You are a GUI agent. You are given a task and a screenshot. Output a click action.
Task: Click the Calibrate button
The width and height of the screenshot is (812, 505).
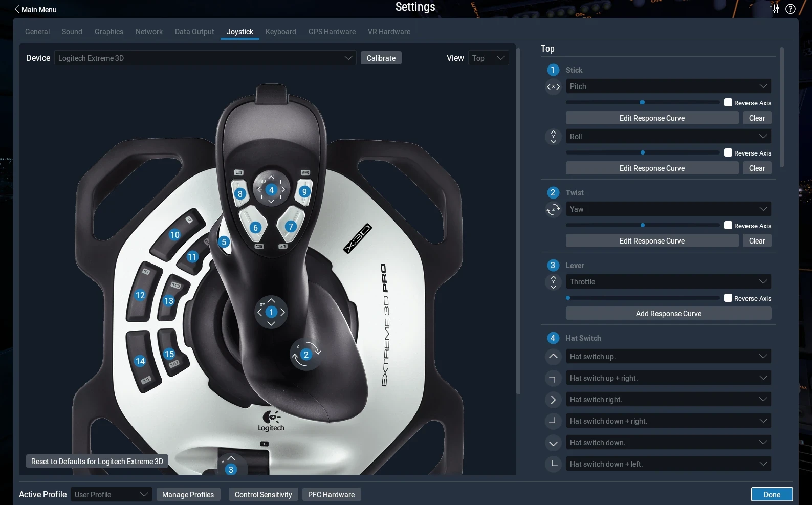click(381, 58)
